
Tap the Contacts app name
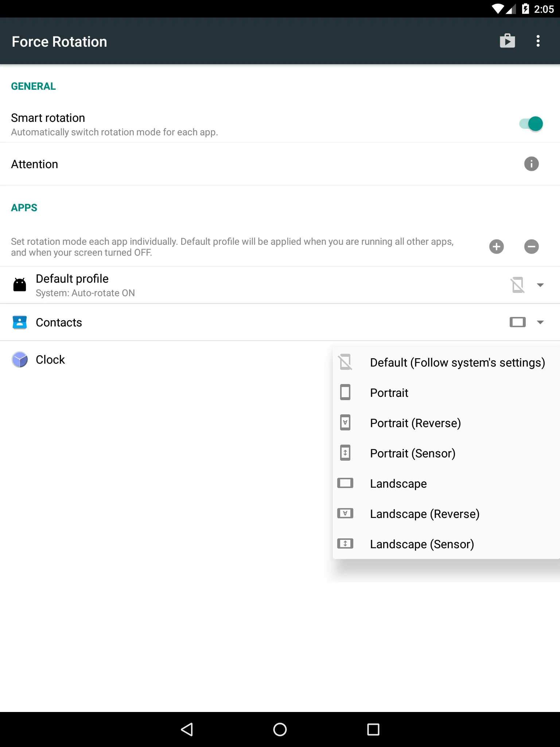[59, 322]
